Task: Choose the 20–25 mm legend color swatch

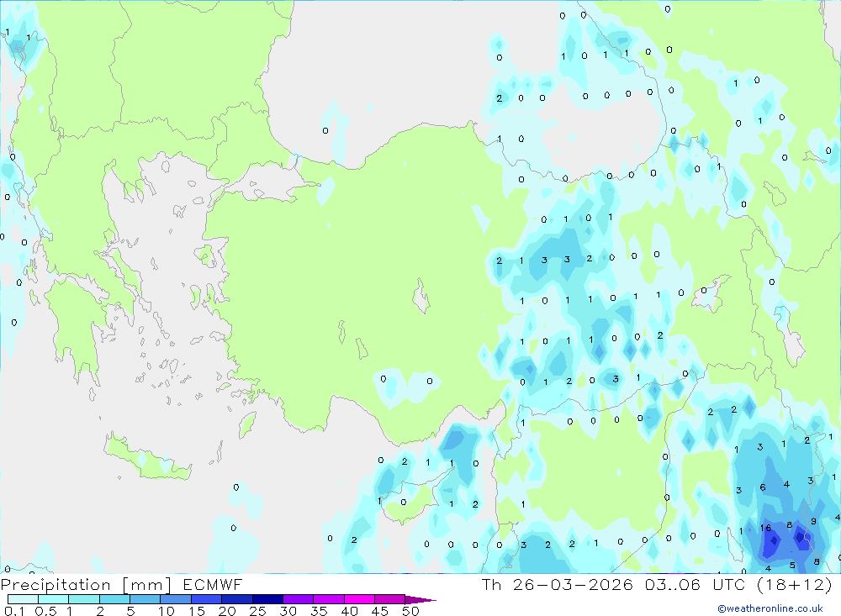Action: point(236,599)
